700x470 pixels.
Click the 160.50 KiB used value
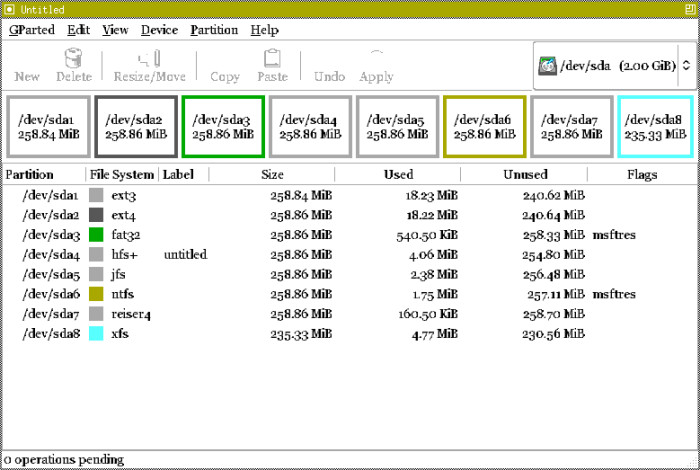[428, 314]
